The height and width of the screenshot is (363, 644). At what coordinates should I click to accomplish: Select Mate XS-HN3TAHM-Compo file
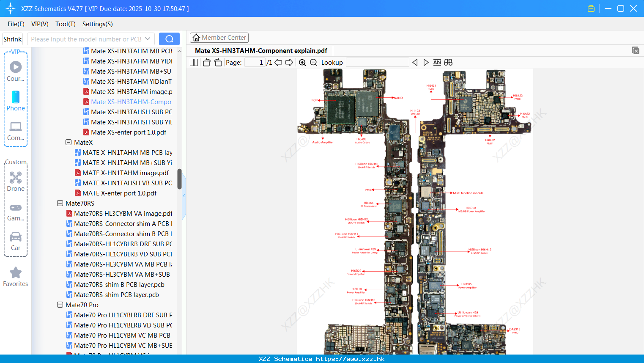(x=127, y=102)
